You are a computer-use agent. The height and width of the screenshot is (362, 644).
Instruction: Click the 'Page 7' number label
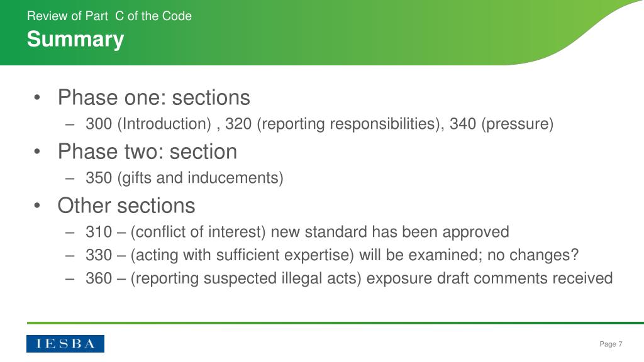(611, 344)
